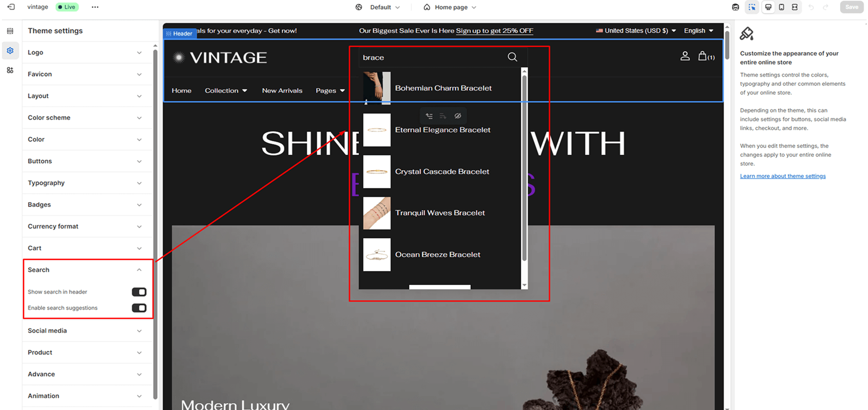The height and width of the screenshot is (410, 868).
Task: Open Learn more about theme settings link
Action: [783, 176]
